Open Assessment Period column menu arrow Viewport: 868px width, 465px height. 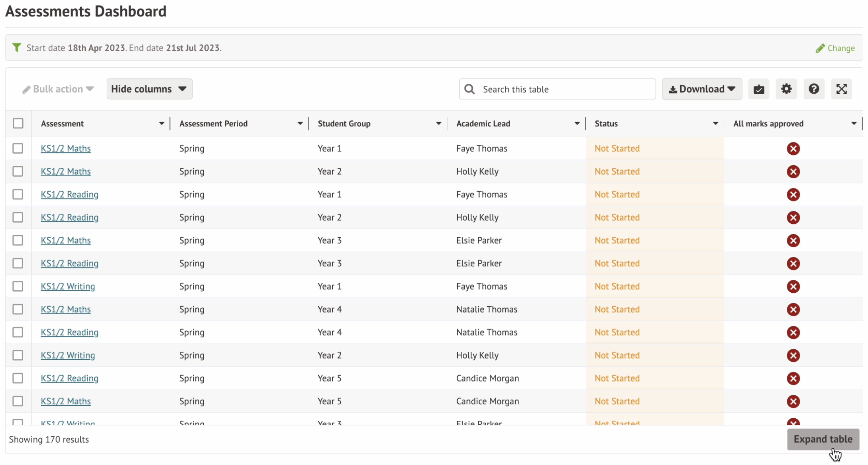coord(300,124)
